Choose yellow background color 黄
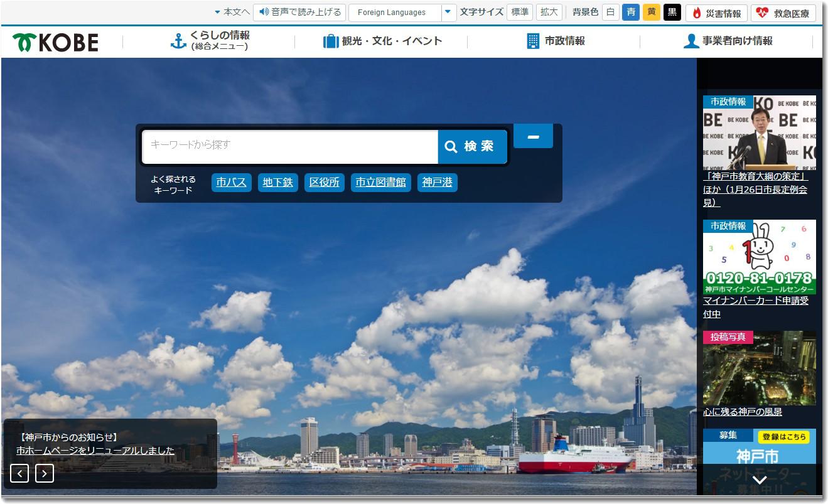The image size is (828, 504). (652, 12)
